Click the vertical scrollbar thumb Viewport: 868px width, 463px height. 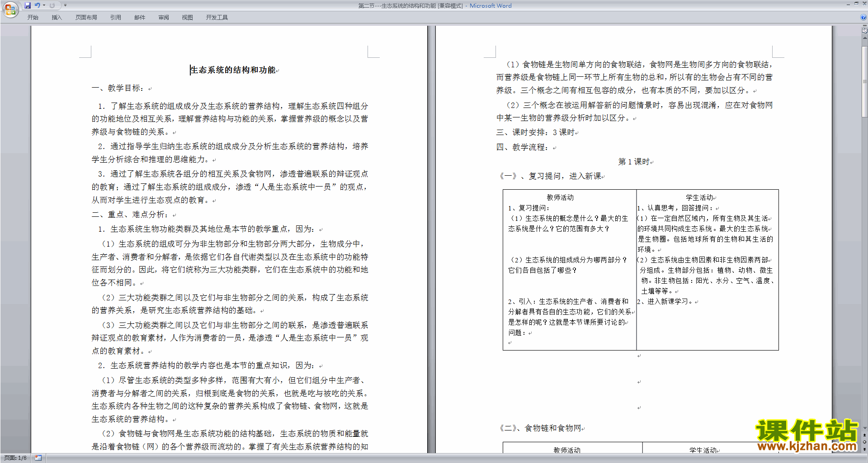pos(864,81)
